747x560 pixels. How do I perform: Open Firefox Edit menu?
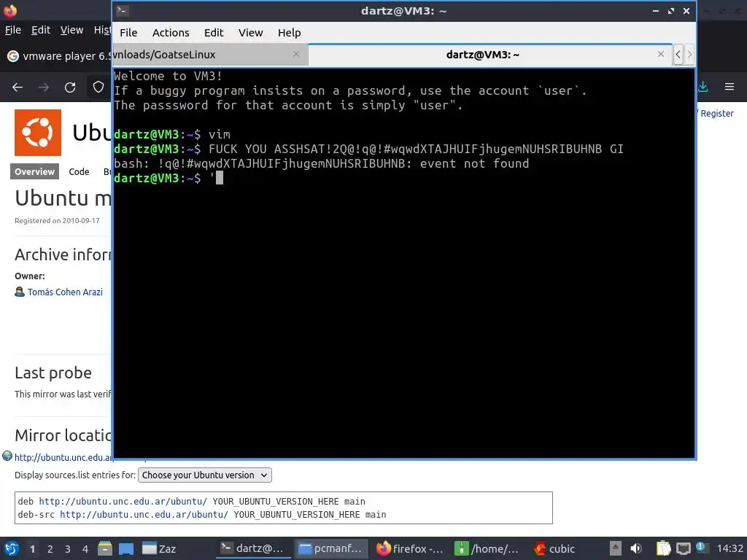pyautogui.click(x=41, y=30)
